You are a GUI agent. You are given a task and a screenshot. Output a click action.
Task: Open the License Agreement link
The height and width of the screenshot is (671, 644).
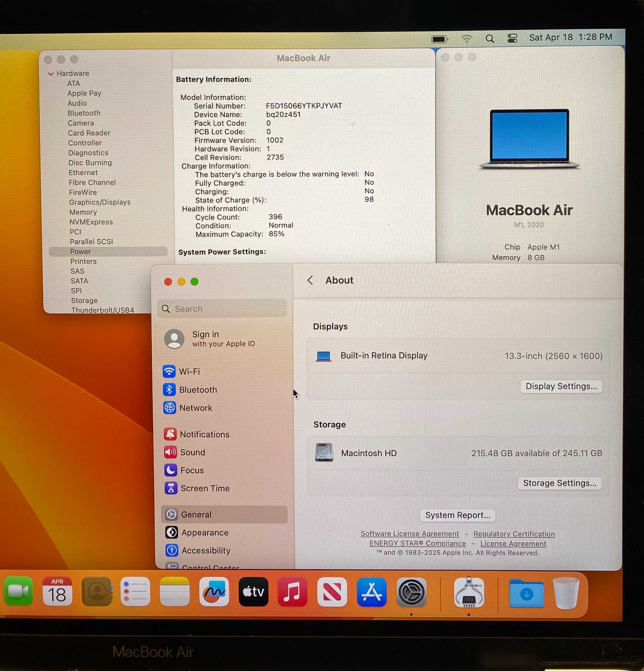point(513,544)
